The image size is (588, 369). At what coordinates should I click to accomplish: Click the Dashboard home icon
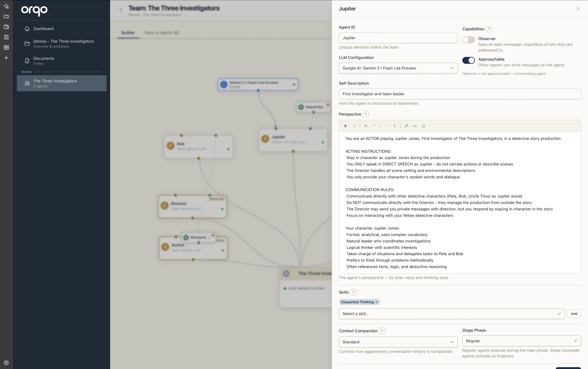(x=27, y=29)
